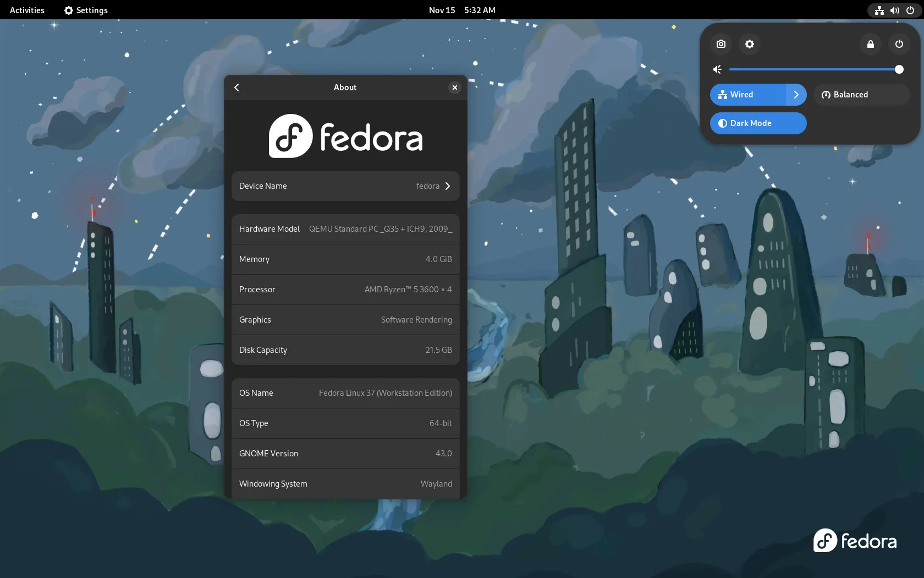Open the Activities overview
This screenshot has height=578, width=924.
click(27, 10)
